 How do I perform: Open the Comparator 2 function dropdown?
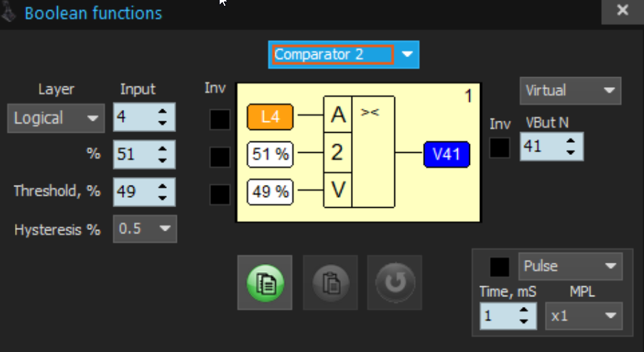coord(407,54)
